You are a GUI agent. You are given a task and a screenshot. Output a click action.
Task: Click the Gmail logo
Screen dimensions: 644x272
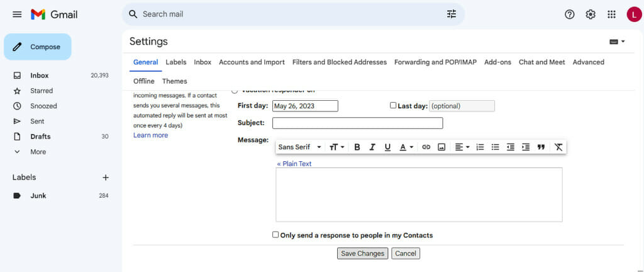tap(54, 14)
